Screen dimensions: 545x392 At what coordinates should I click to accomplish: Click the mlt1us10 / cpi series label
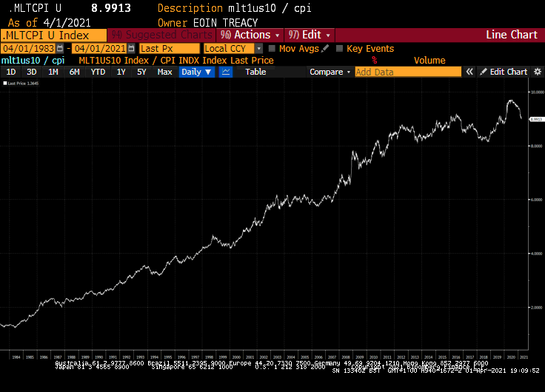[x=33, y=61]
